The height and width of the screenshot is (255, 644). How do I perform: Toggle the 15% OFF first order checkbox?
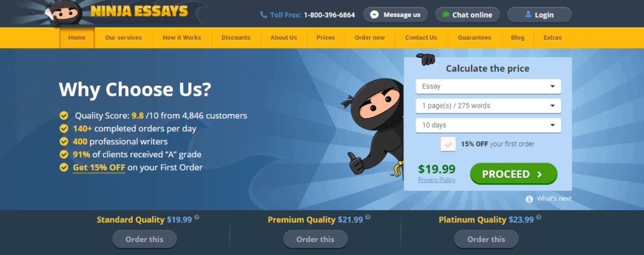point(448,144)
